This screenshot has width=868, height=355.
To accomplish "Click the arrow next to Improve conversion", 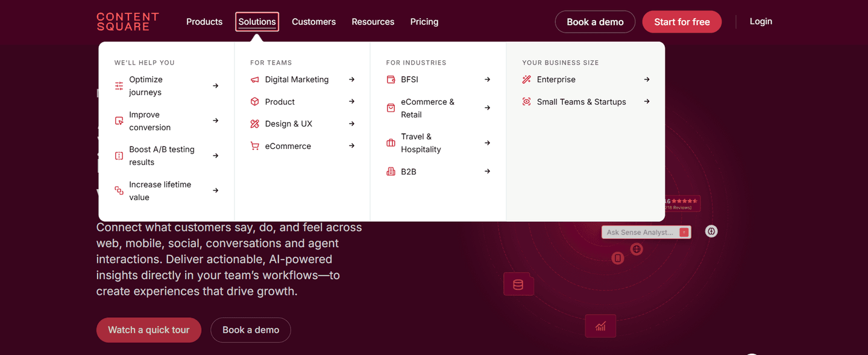I will 216,121.
